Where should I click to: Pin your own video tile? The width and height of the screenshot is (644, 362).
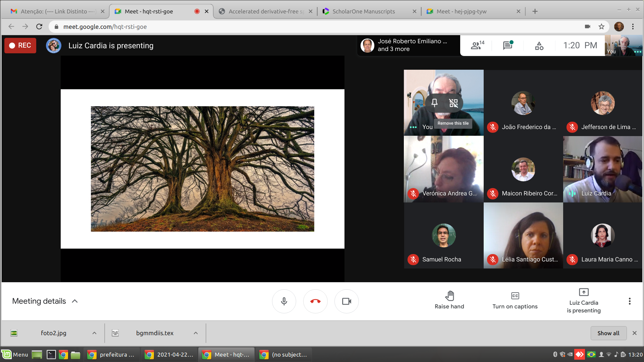434,103
